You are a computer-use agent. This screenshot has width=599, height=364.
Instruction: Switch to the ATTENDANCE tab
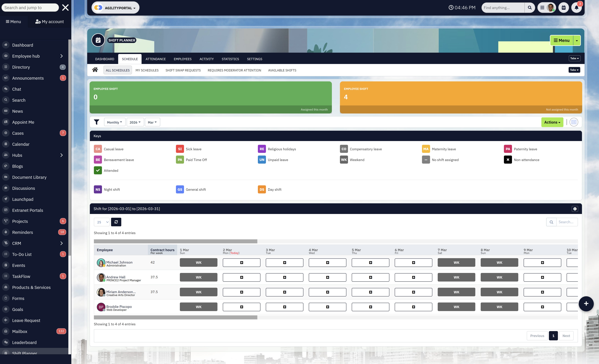156,59
